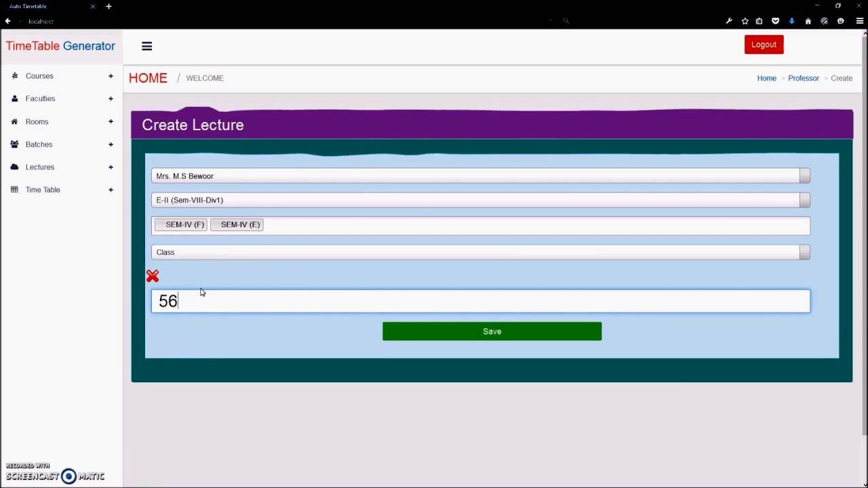Click the SEM-IV (F) batch tag
This screenshot has height=488, width=868.
[x=181, y=224]
